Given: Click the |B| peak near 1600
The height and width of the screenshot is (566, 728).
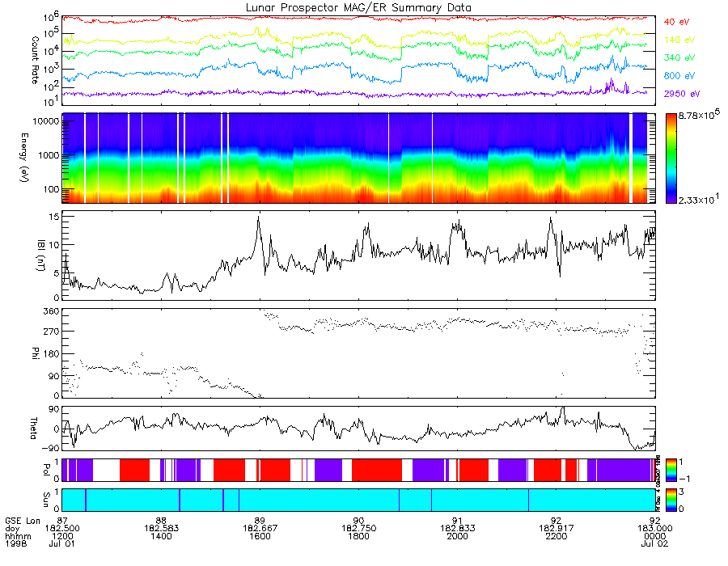Looking at the screenshot, I should [x=259, y=217].
